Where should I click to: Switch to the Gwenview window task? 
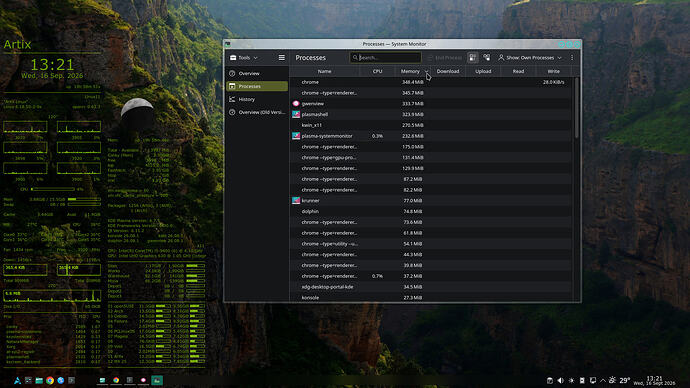pos(143,381)
